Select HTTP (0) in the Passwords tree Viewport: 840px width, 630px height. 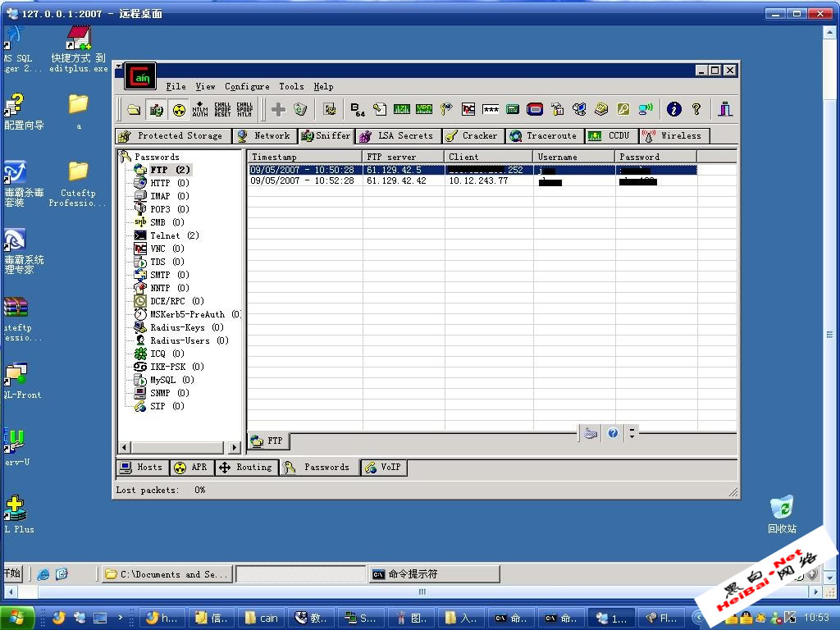click(169, 183)
